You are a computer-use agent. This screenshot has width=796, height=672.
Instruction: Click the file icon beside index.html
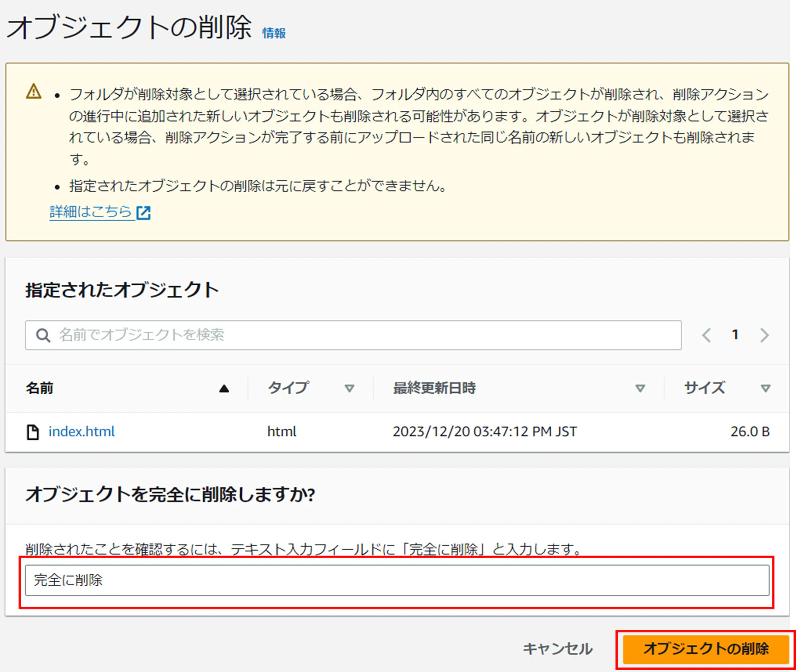coord(33,432)
